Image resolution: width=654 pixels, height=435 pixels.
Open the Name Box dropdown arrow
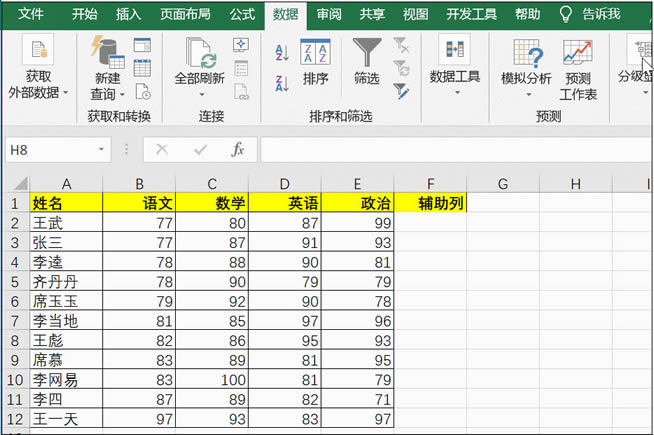tap(102, 149)
